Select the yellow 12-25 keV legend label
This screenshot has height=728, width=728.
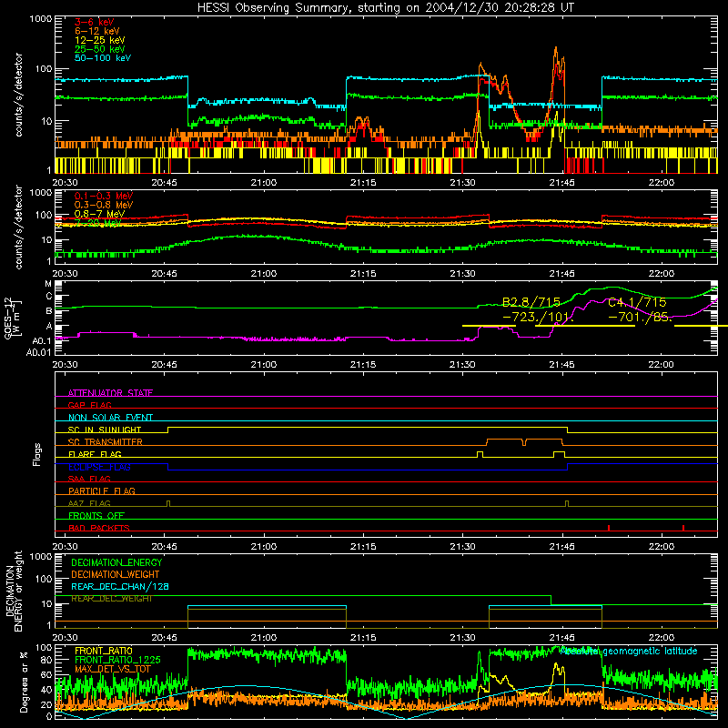pyautogui.click(x=100, y=40)
